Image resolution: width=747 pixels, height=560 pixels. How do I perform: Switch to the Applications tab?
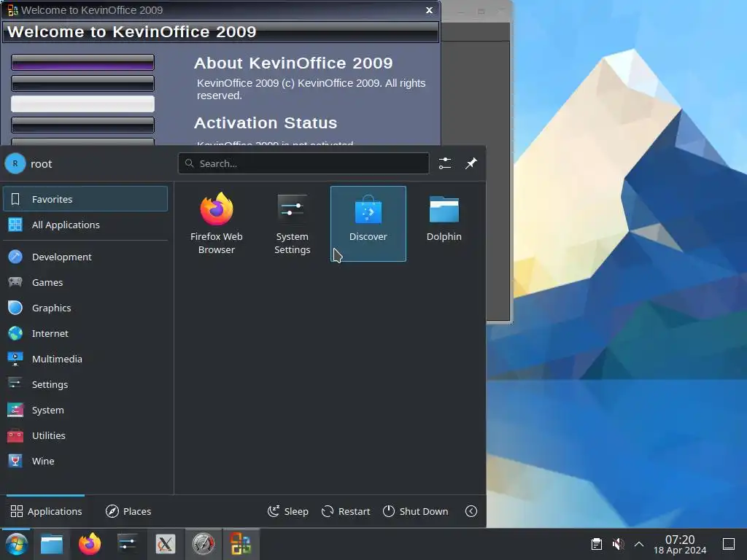click(x=46, y=511)
